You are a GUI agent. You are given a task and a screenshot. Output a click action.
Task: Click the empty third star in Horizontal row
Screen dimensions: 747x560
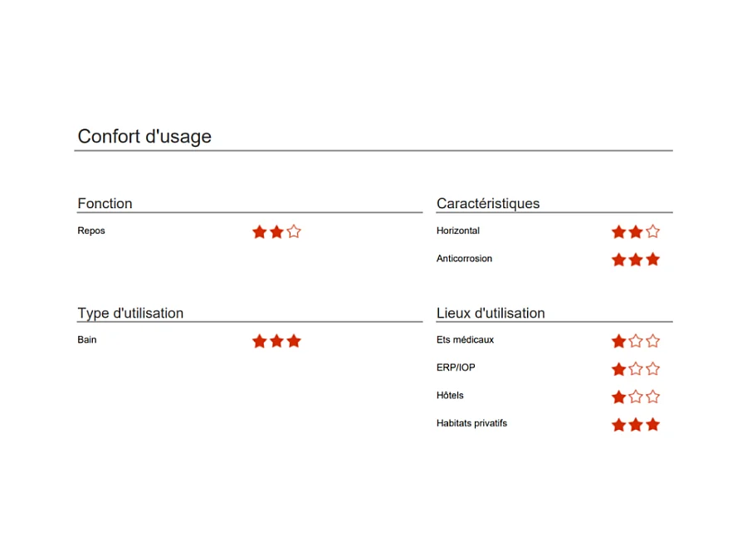coord(652,231)
